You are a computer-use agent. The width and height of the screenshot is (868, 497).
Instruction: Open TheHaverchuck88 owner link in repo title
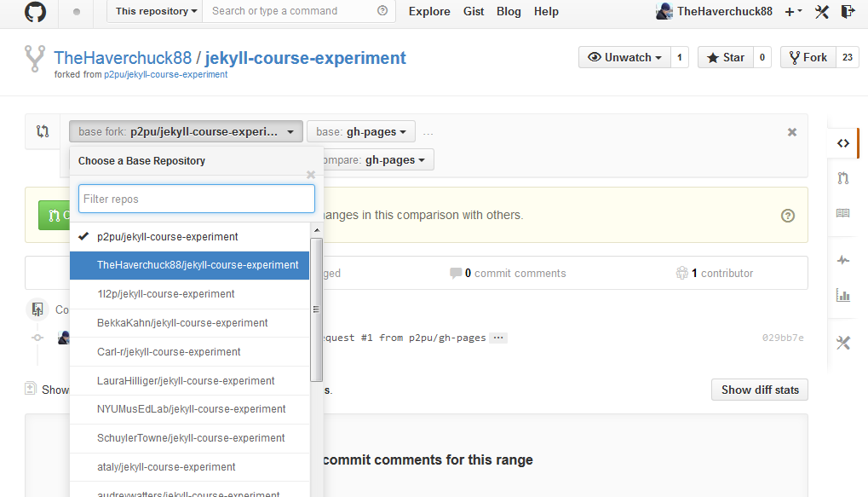[123, 58]
